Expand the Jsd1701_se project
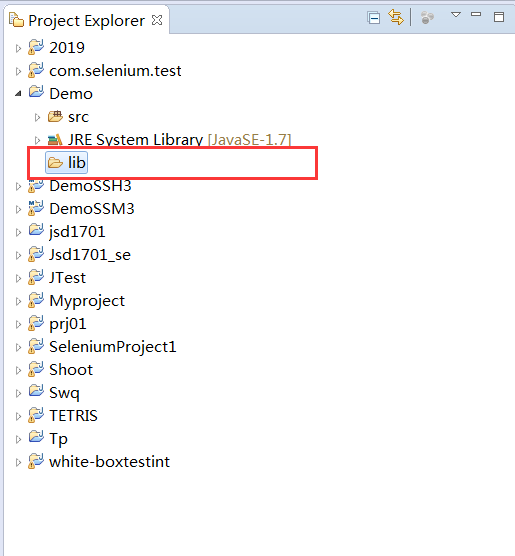The height and width of the screenshot is (556, 515). [18, 255]
